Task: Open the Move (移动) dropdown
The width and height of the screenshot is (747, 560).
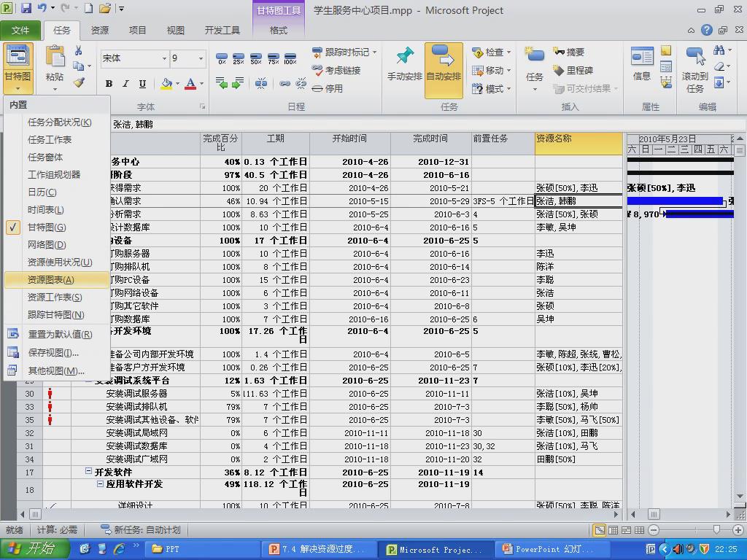Action: click(x=492, y=70)
